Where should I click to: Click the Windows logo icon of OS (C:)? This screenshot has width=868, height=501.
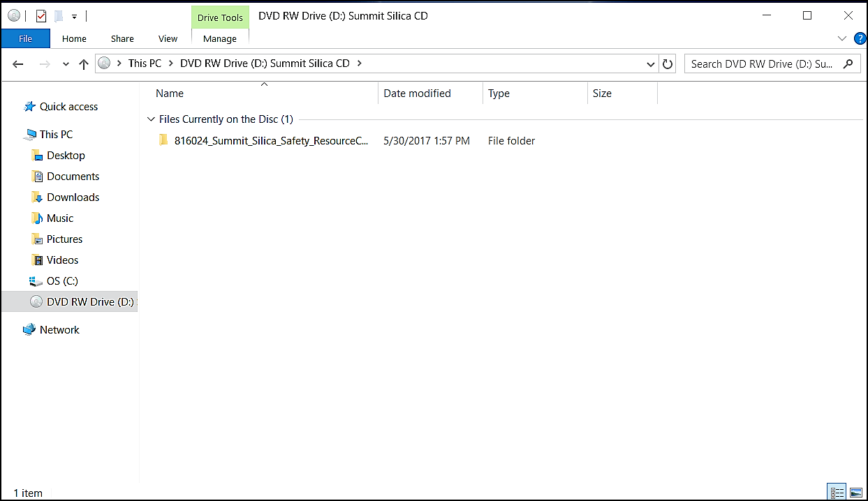point(36,281)
